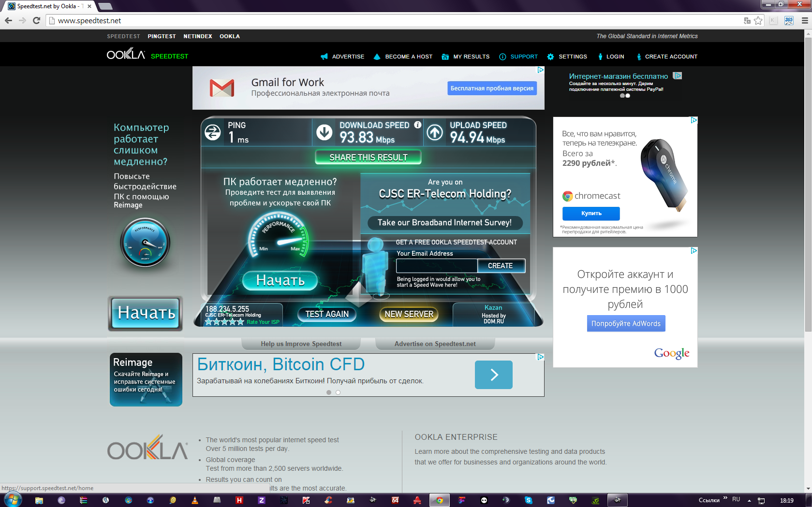The height and width of the screenshot is (507, 812).
Task: Open the OOKLA tab
Action: click(230, 36)
